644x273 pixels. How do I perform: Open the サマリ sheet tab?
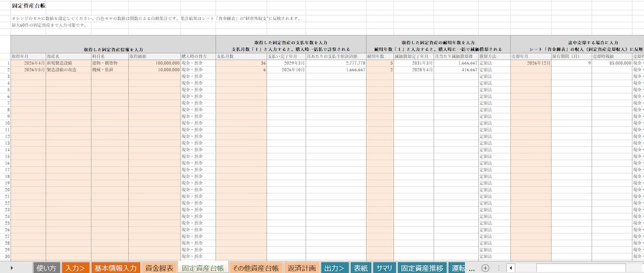point(384,268)
